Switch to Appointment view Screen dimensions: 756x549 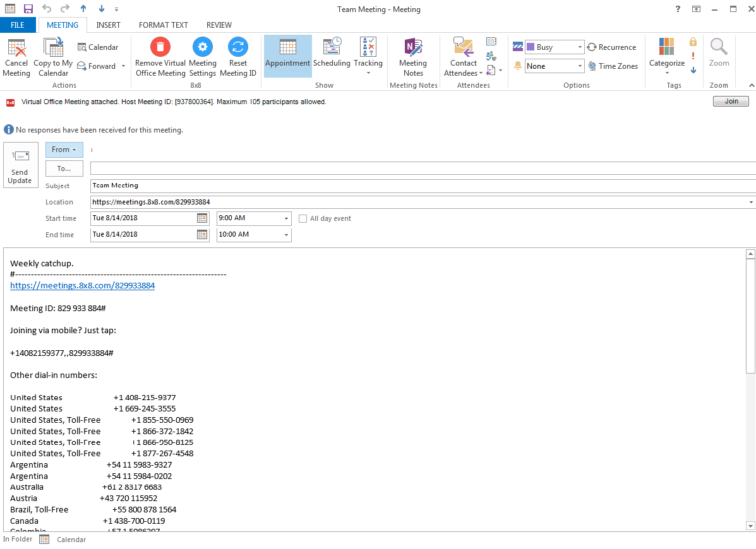pos(288,56)
